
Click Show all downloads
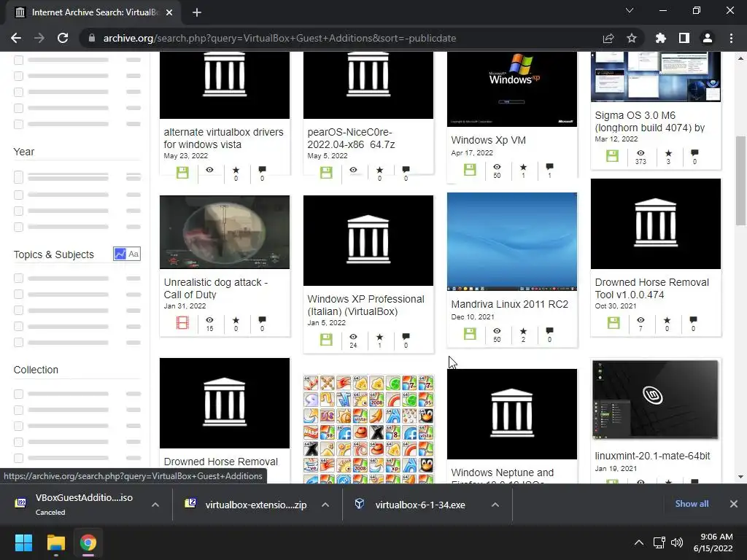tap(692, 504)
